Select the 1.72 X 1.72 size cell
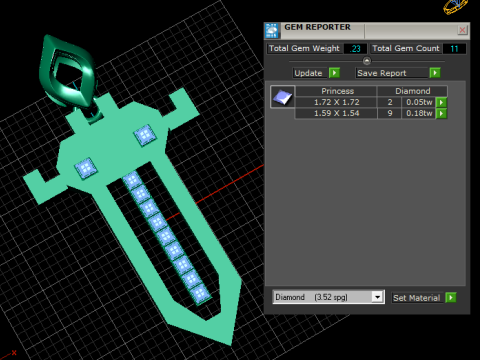 click(336, 102)
